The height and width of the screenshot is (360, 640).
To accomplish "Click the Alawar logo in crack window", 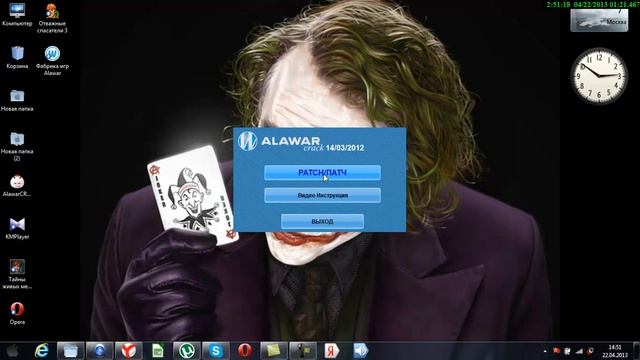I will 247,141.
